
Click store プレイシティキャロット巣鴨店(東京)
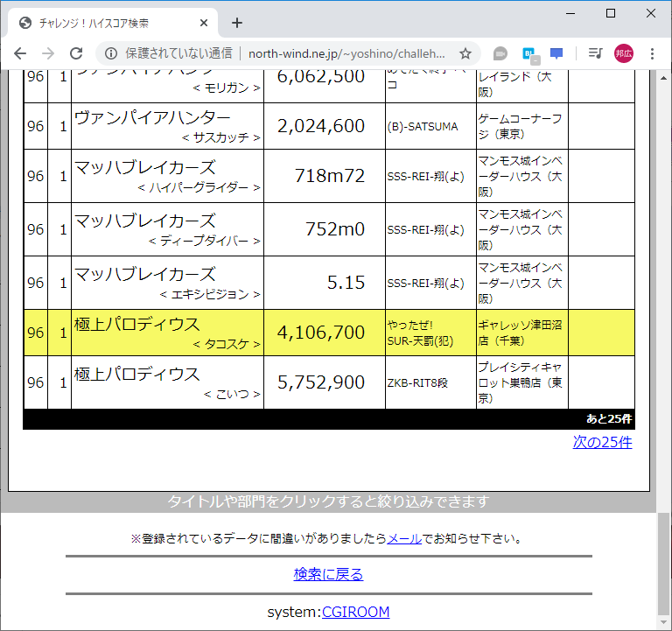point(521,382)
